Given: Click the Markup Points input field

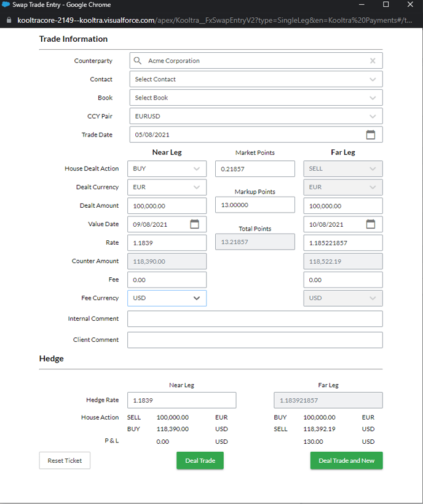Looking at the screenshot, I should (255, 205).
